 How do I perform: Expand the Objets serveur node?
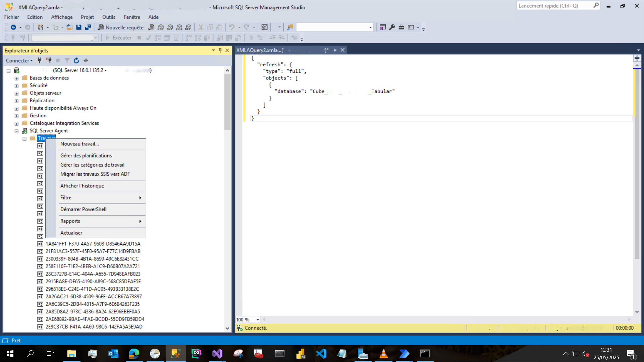(16, 94)
